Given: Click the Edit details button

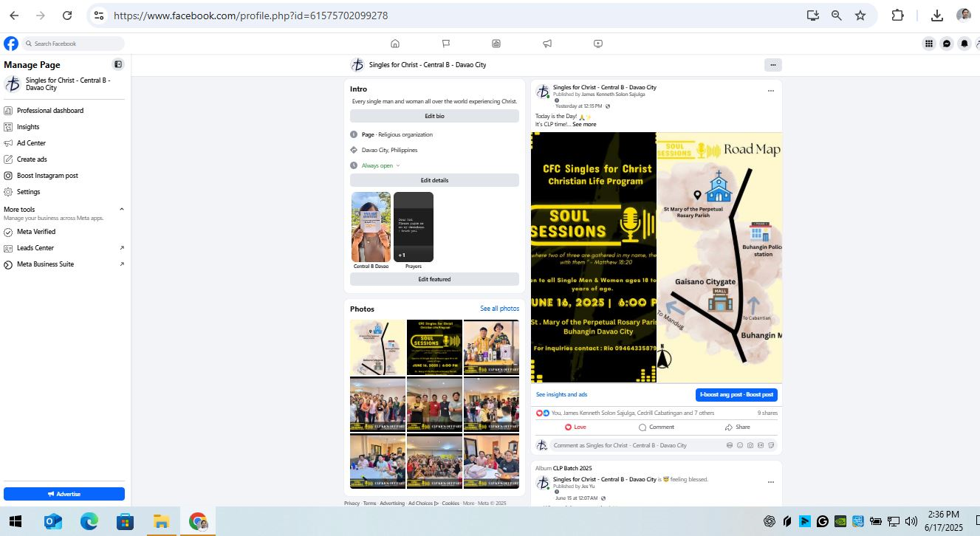Looking at the screenshot, I should click(434, 180).
